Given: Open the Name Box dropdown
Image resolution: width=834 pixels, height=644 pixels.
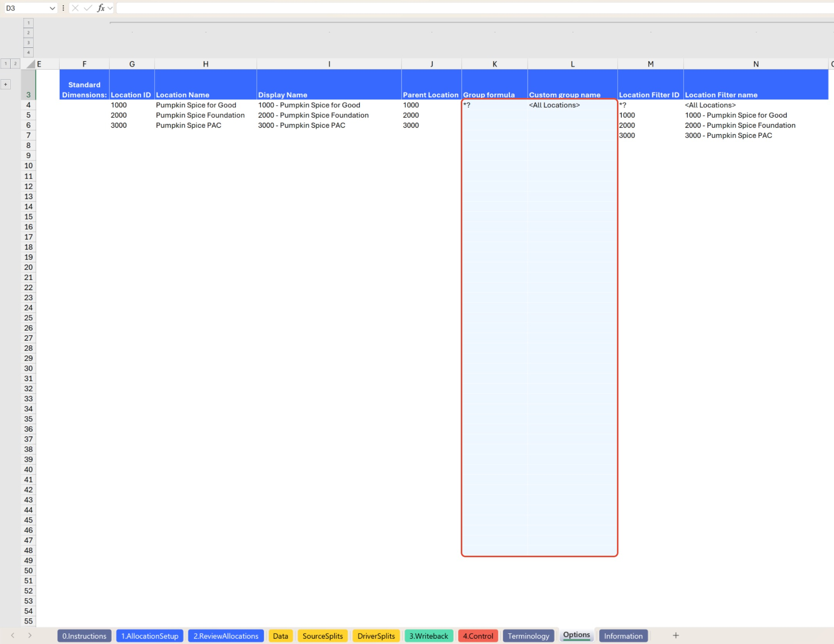Looking at the screenshot, I should click(52, 8).
